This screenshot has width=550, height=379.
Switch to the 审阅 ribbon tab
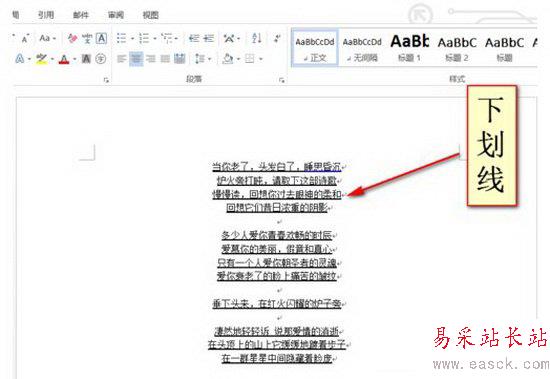tap(116, 15)
